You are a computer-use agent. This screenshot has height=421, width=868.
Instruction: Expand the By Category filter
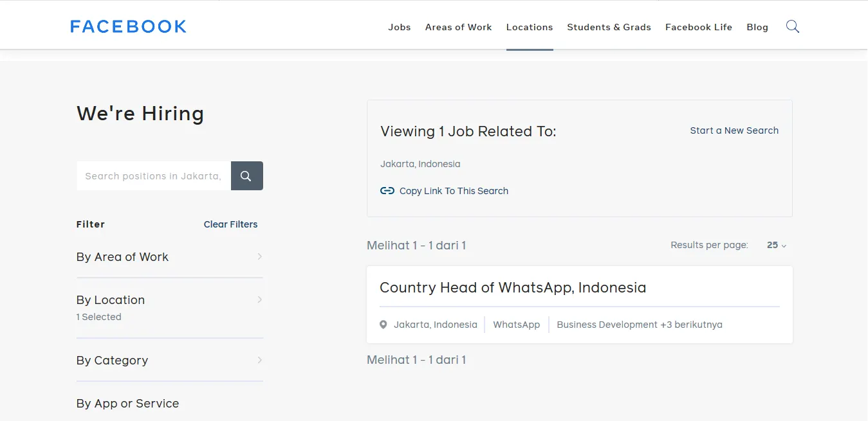click(169, 361)
